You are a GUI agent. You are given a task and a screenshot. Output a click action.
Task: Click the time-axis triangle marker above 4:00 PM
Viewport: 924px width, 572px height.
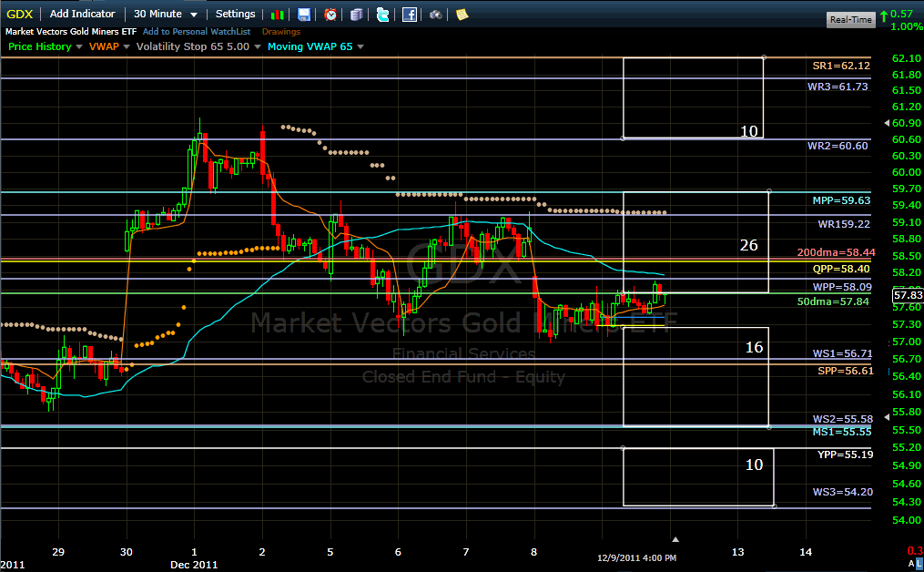[x=675, y=539]
